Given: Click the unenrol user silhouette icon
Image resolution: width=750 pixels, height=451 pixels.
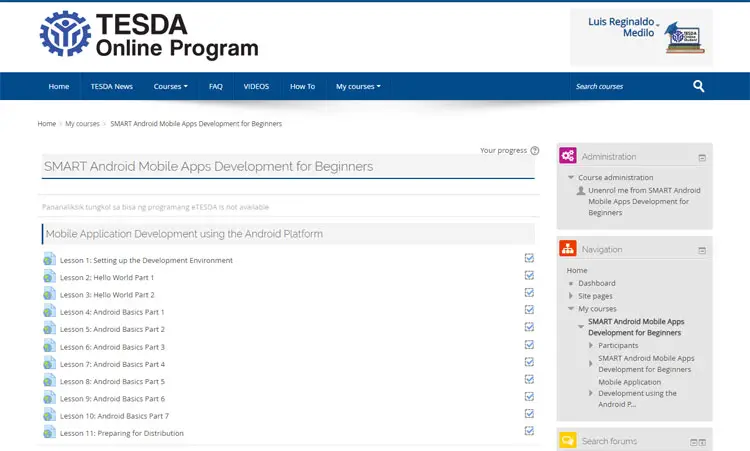Looking at the screenshot, I should point(581,190).
